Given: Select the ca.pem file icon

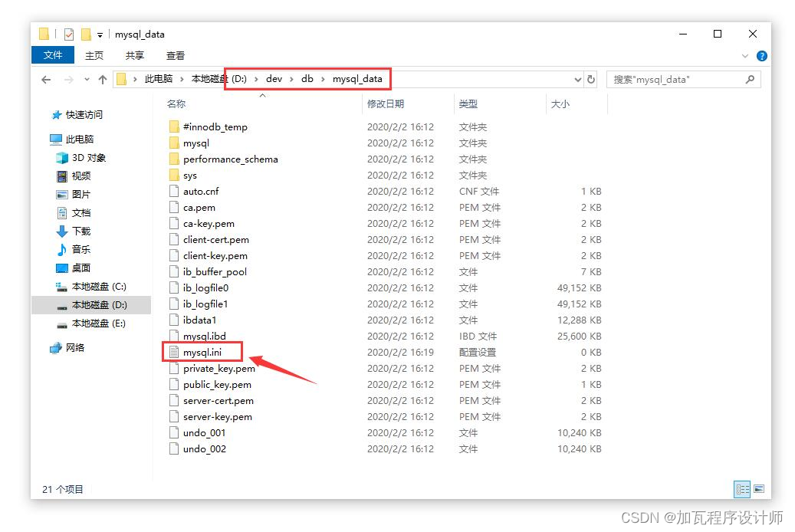Looking at the screenshot, I should (174, 208).
